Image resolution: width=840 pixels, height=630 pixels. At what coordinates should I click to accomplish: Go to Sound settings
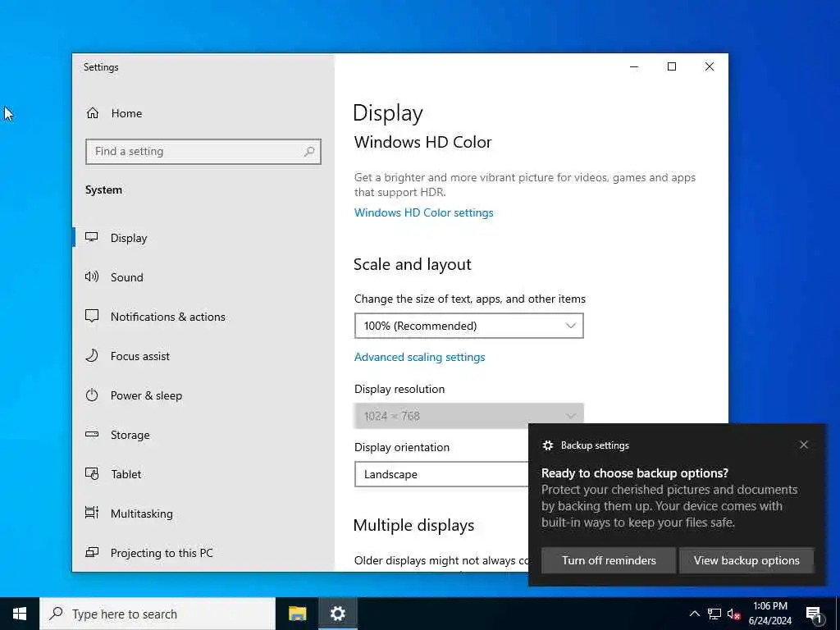pos(203,277)
